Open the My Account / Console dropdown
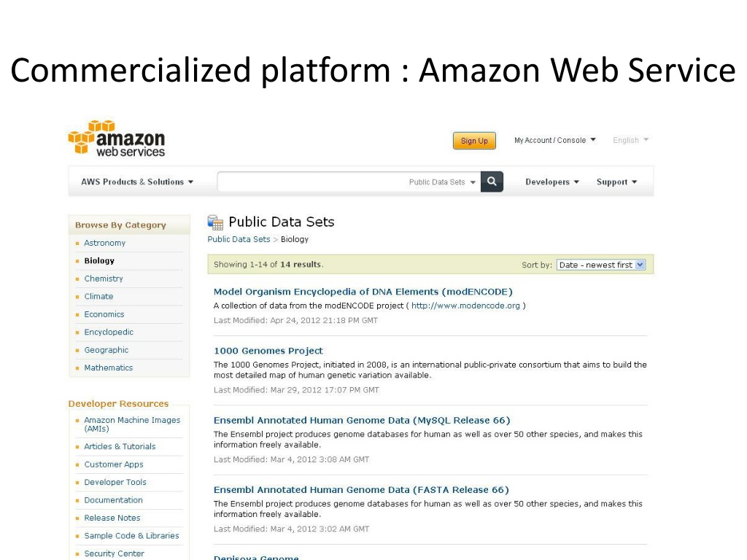Image resolution: width=747 pixels, height=560 pixels. pyautogui.click(x=555, y=140)
